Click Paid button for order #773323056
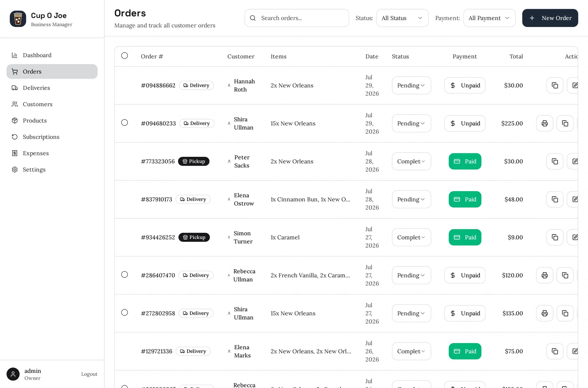Screen dimensions: 588x388 [x=465, y=161]
